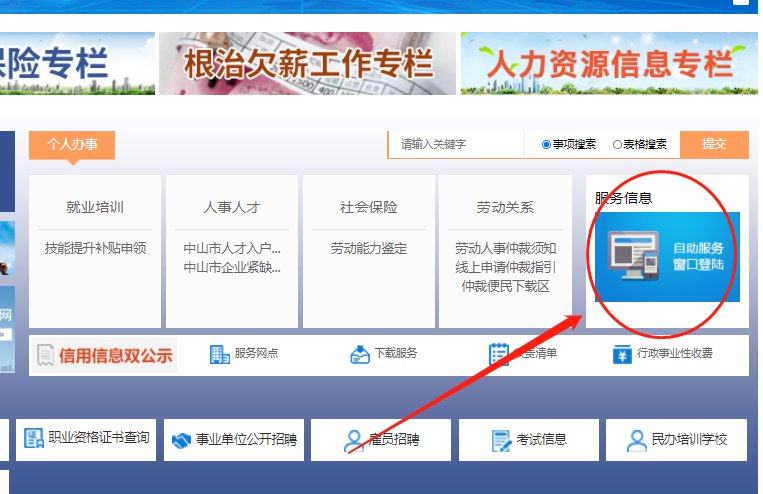Screen dimensions: 763x494
Task: Select the 表格搜索 radio button
Action: [617, 145]
